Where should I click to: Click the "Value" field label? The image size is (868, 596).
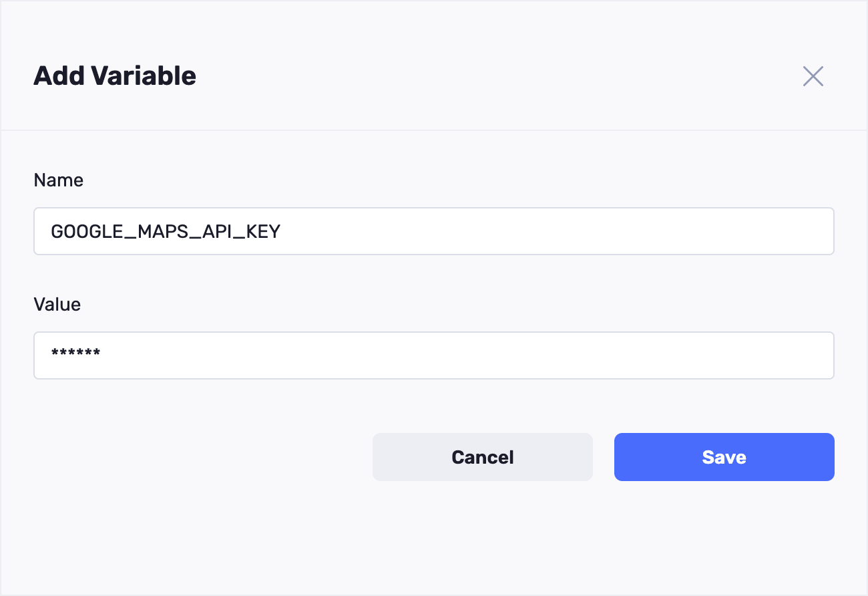pos(57,305)
